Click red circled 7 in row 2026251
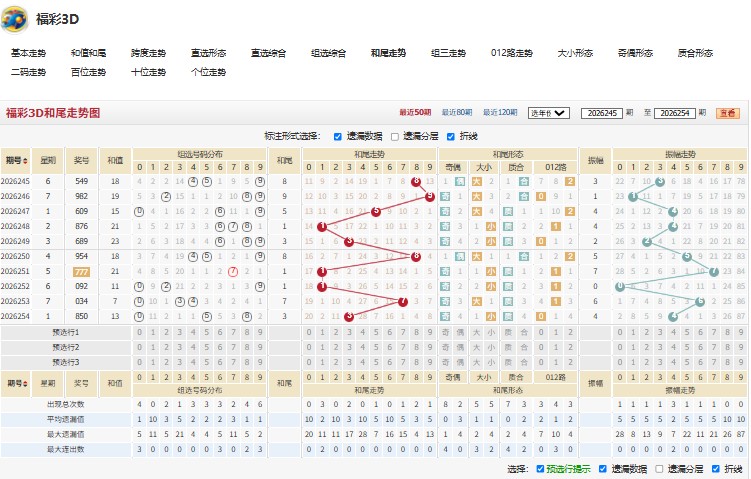751x479 pixels. (x=233, y=272)
